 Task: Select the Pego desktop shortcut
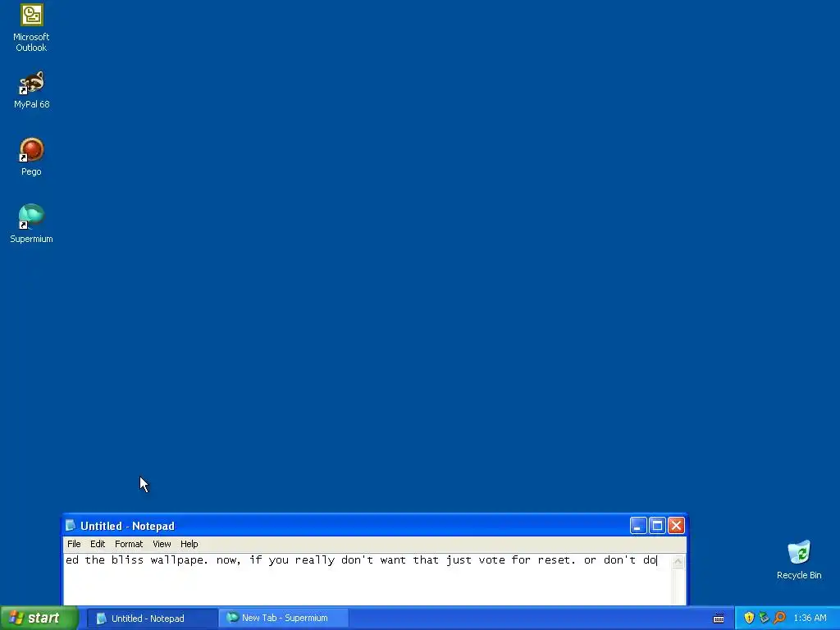point(32,157)
